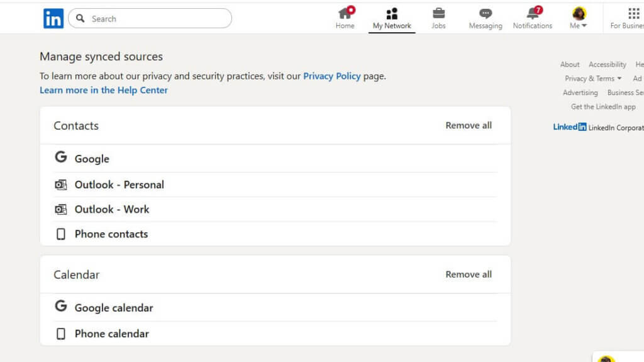
Task: Select the Phone calendar row text
Action: tap(112, 334)
